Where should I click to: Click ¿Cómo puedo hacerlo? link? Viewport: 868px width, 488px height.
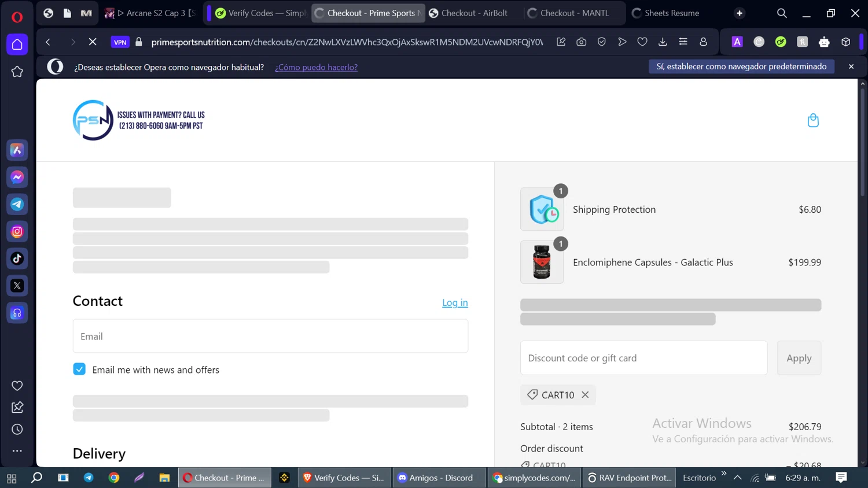(x=316, y=67)
